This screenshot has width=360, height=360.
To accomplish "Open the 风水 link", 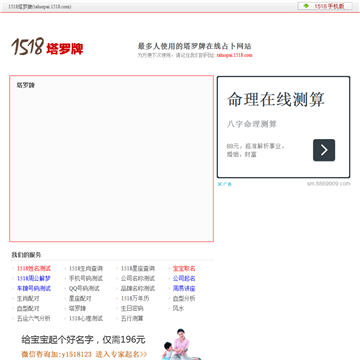I will pyautogui.click(x=178, y=308).
